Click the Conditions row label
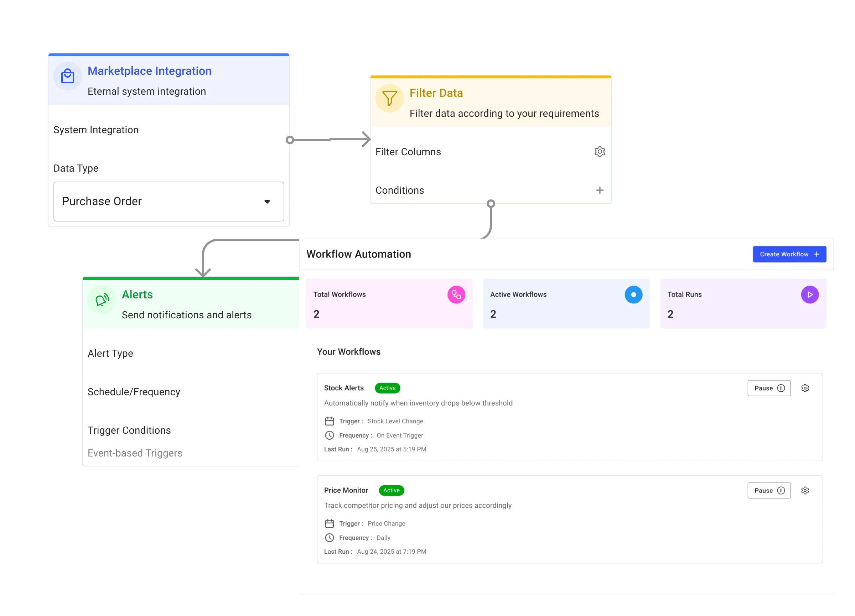Viewport: 855px width, 616px height. (x=400, y=190)
